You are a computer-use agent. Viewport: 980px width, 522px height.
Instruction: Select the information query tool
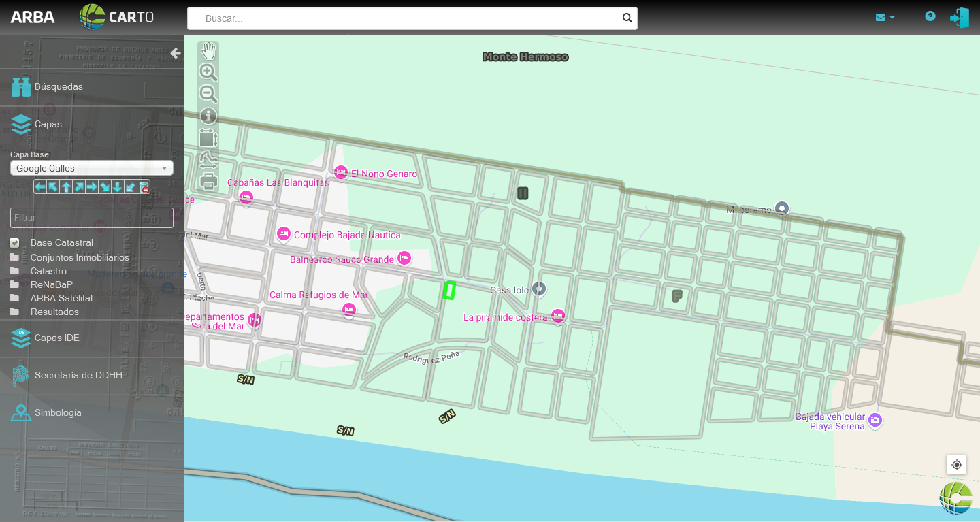tap(208, 116)
